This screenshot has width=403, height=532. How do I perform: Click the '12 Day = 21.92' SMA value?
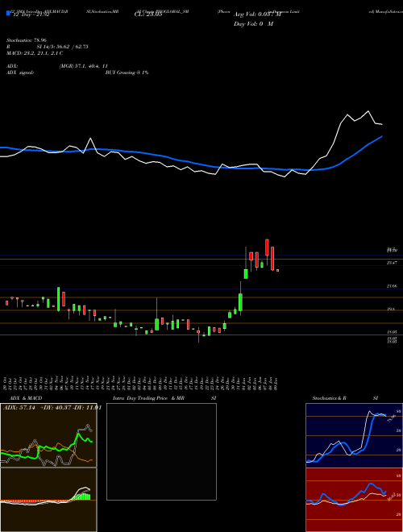point(31,15)
